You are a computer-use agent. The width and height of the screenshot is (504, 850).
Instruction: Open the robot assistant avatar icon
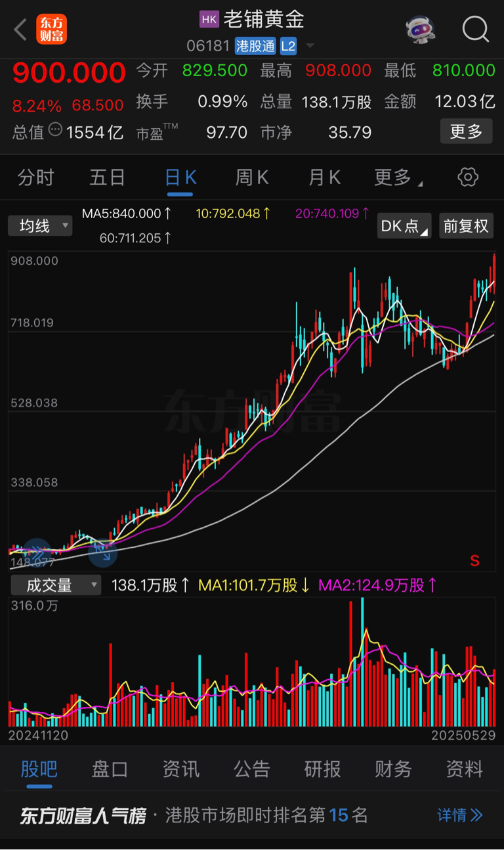(x=421, y=30)
